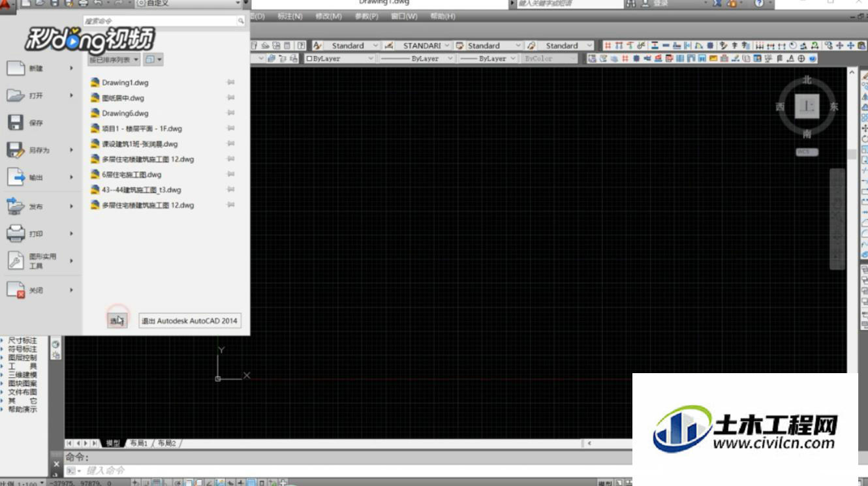
Task: Switch to the 布局2 layout tab
Action: coord(166,443)
